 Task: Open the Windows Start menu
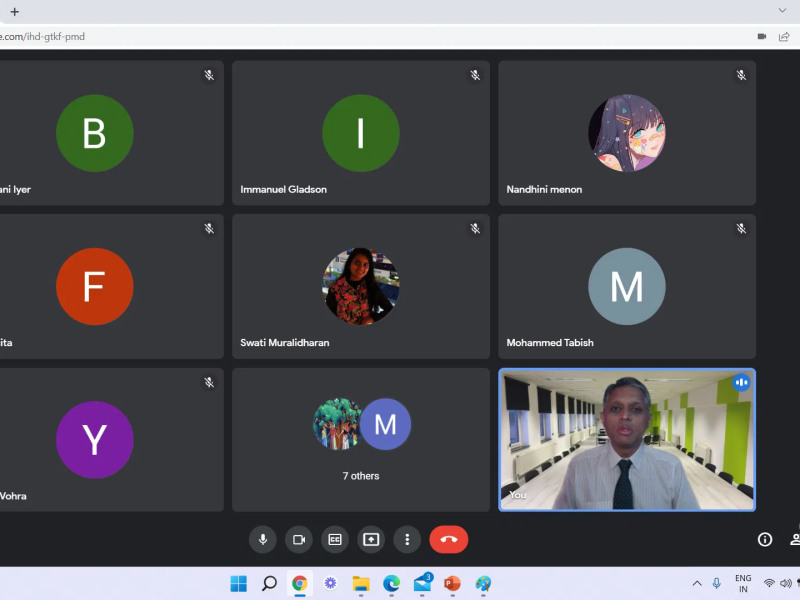click(238, 583)
